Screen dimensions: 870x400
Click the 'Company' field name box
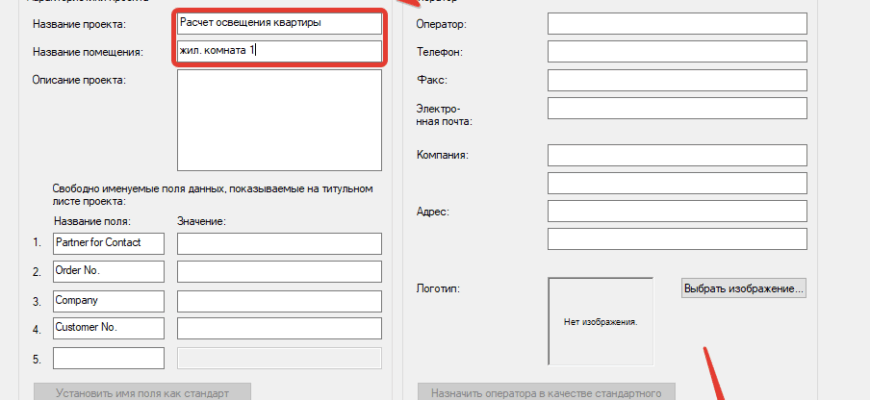click(x=108, y=300)
